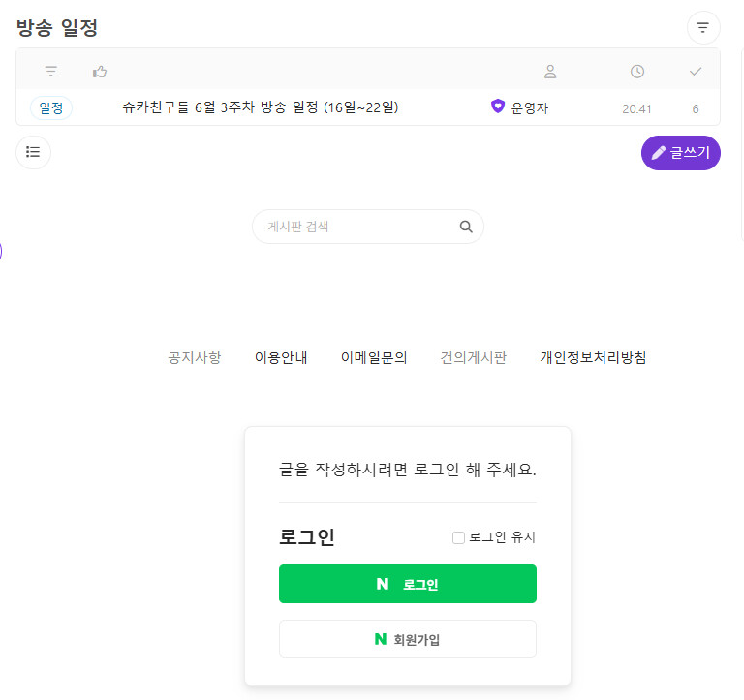Screen dimensions: 744x700
Task: Toggle the 로그인 유지 checkbox
Action: tap(459, 537)
